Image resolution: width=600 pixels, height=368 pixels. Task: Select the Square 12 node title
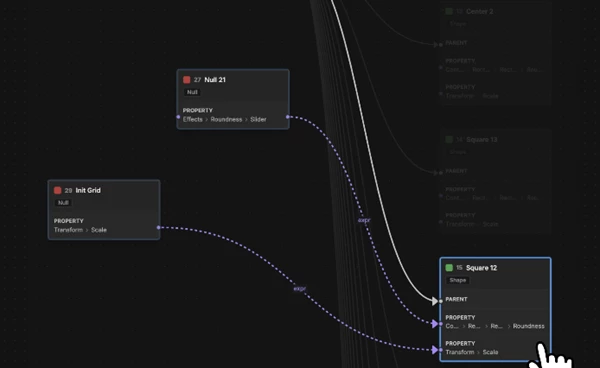point(481,268)
